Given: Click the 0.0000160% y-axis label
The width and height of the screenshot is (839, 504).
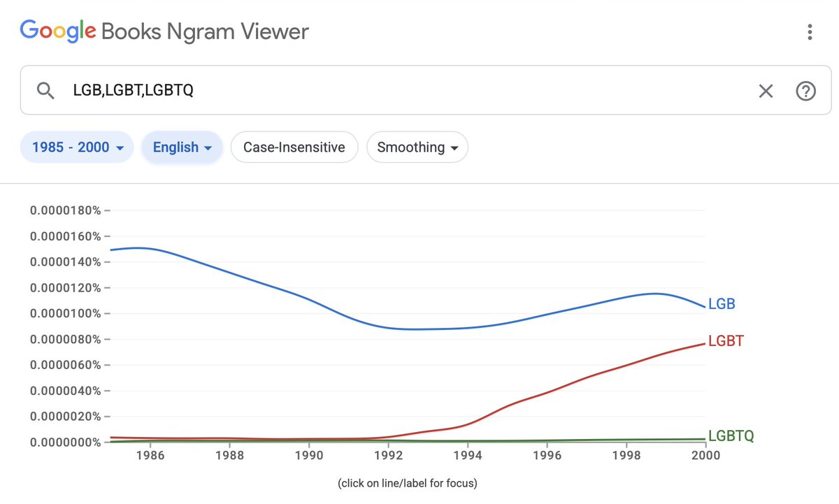Looking at the screenshot, I should point(66,236).
